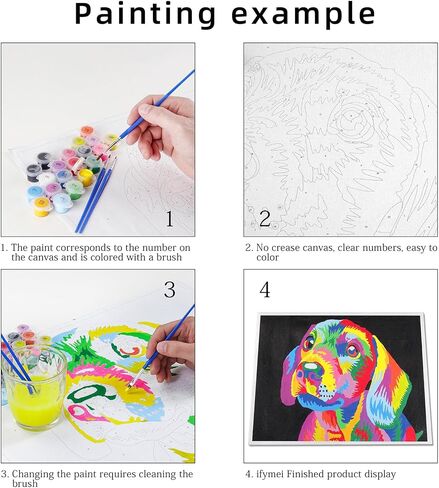This screenshot has height=488, width=439.
Task: Click the number 3 in the painting photo
Action: click(x=170, y=290)
